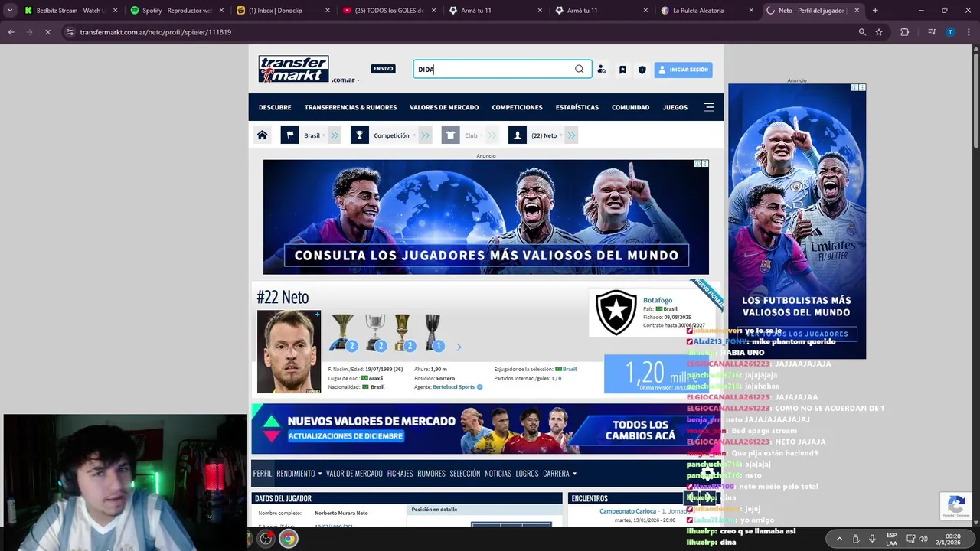Screen dimensions: 980x551
Task: Switch to the Noticias player tab
Action: 498,474
